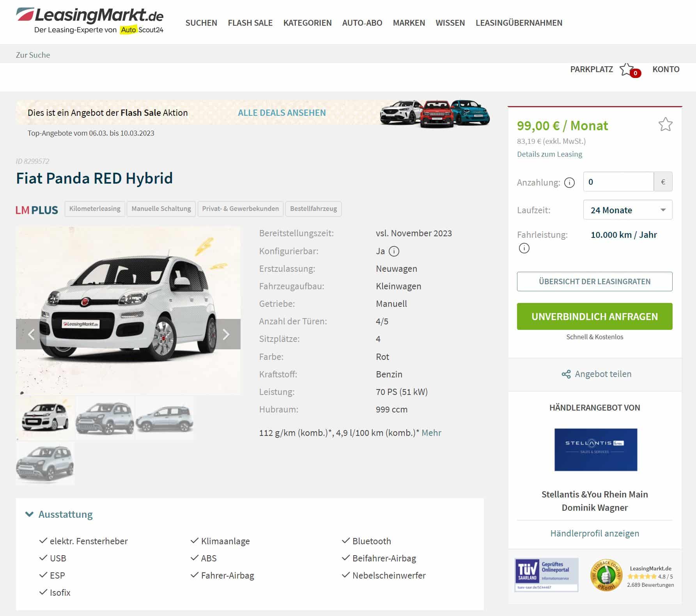This screenshot has width=696, height=616.
Task: Open the WISSEN menu
Action: (450, 23)
